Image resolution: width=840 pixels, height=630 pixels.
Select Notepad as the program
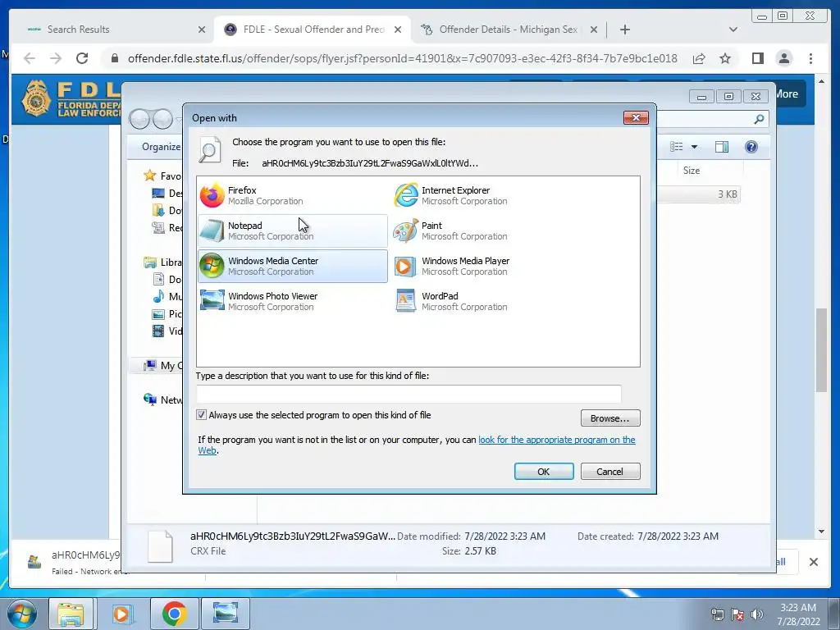[293, 231]
